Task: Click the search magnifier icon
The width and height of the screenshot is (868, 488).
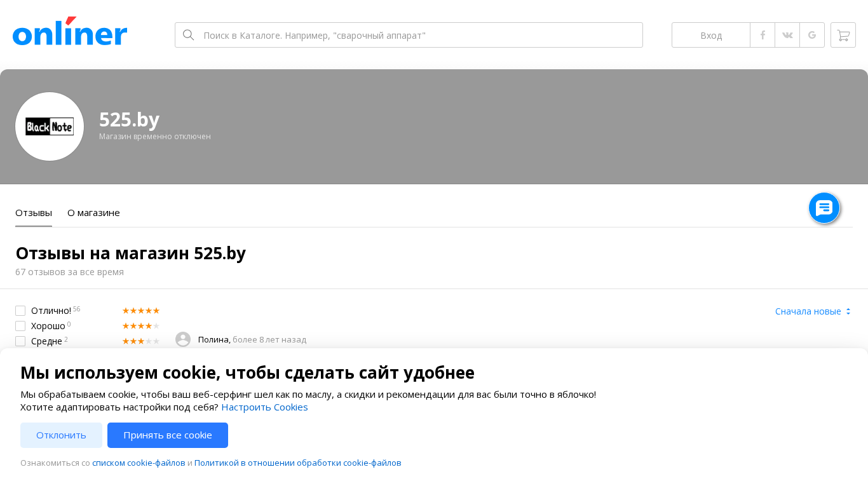Action: click(188, 35)
